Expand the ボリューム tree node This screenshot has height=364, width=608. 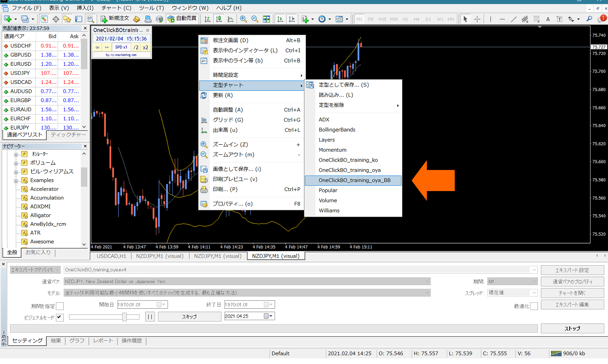[16, 163]
